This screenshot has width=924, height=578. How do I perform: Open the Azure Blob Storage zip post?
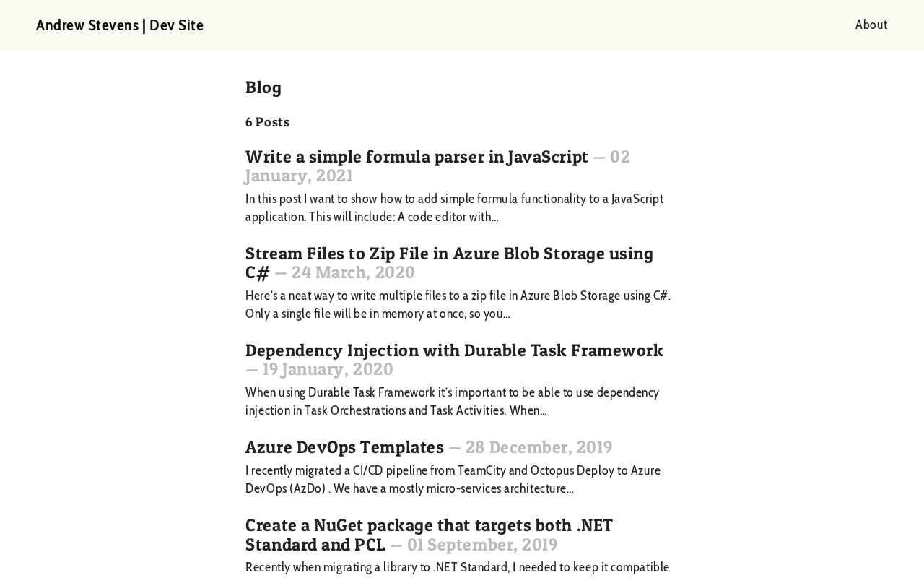point(448,254)
